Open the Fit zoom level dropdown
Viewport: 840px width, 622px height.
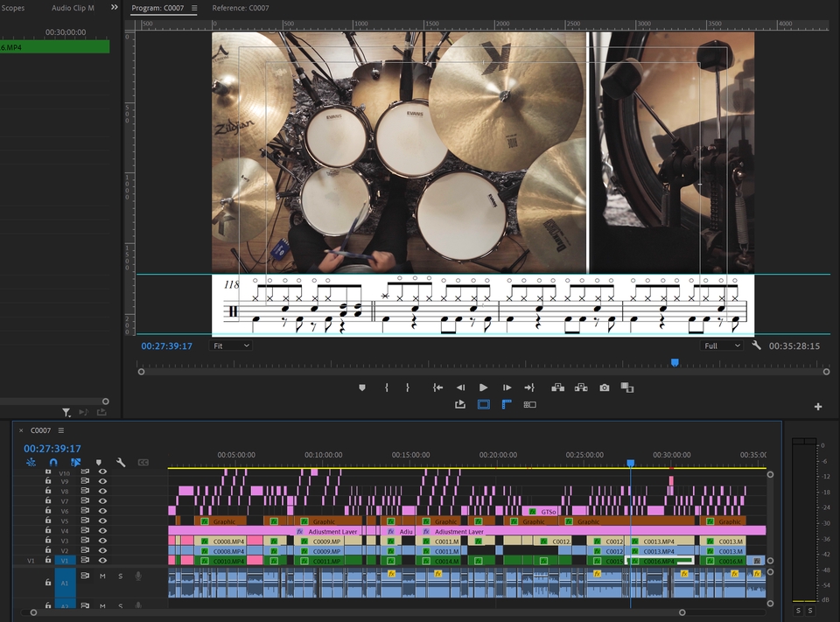point(231,346)
